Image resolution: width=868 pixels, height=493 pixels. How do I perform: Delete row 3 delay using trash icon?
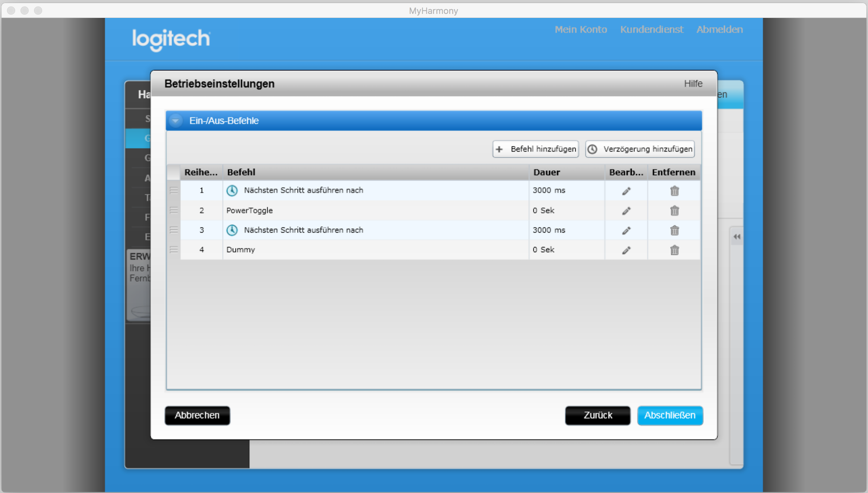(x=674, y=231)
